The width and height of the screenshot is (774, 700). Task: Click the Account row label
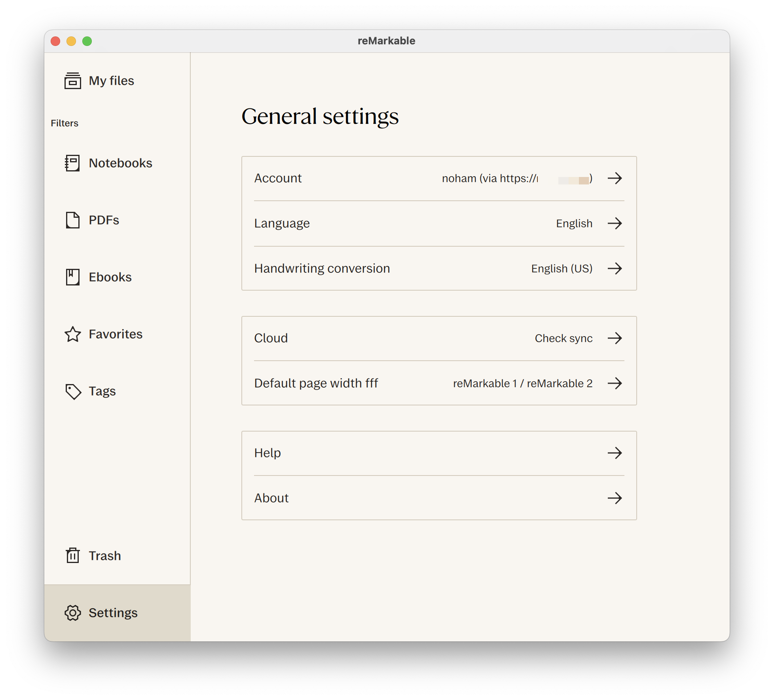click(278, 178)
